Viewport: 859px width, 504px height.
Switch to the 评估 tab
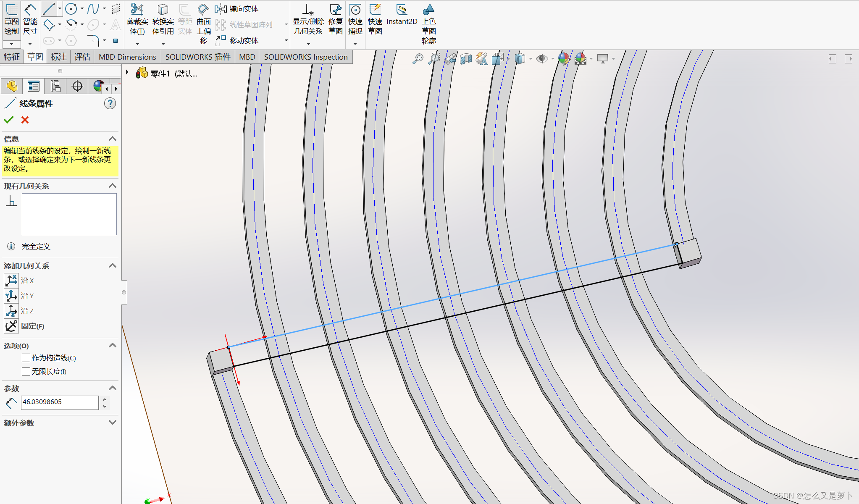click(82, 57)
